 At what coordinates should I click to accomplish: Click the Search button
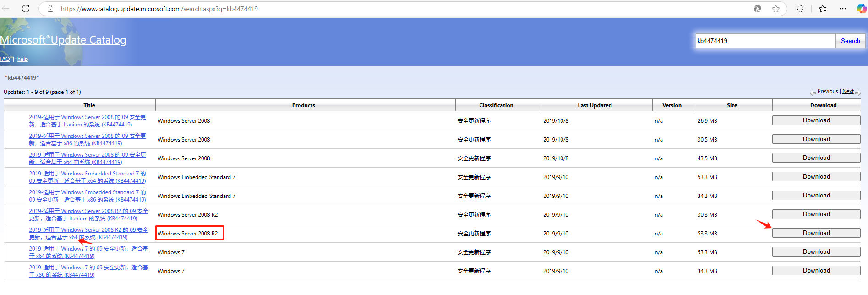coord(850,41)
